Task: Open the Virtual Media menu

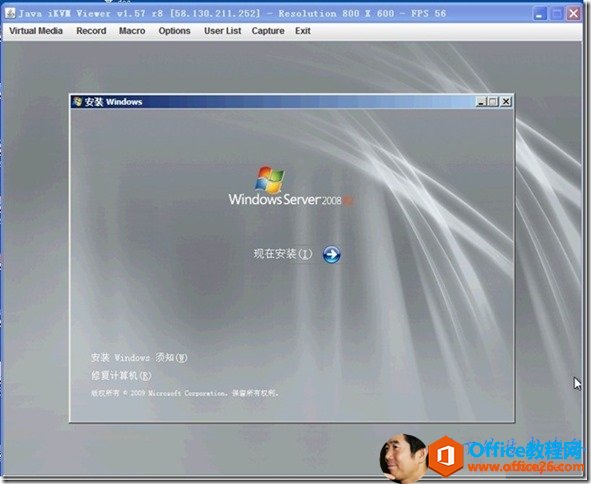Action: tap(36, 31)
